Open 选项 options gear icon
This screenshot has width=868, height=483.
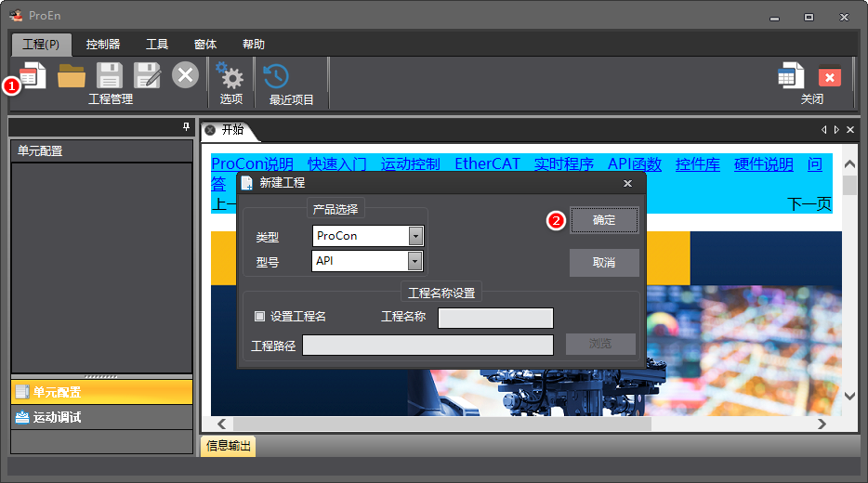click(x=230, y=75)
